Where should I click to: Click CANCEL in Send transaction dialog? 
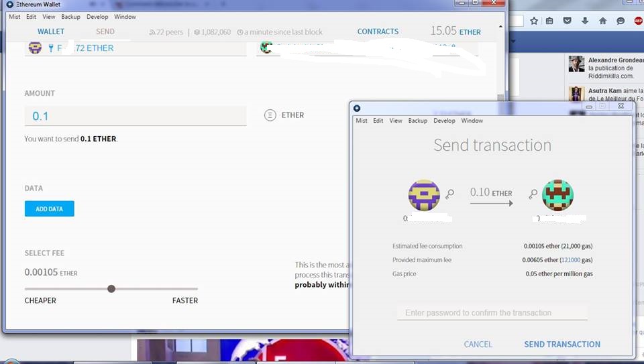click(478, 345)
